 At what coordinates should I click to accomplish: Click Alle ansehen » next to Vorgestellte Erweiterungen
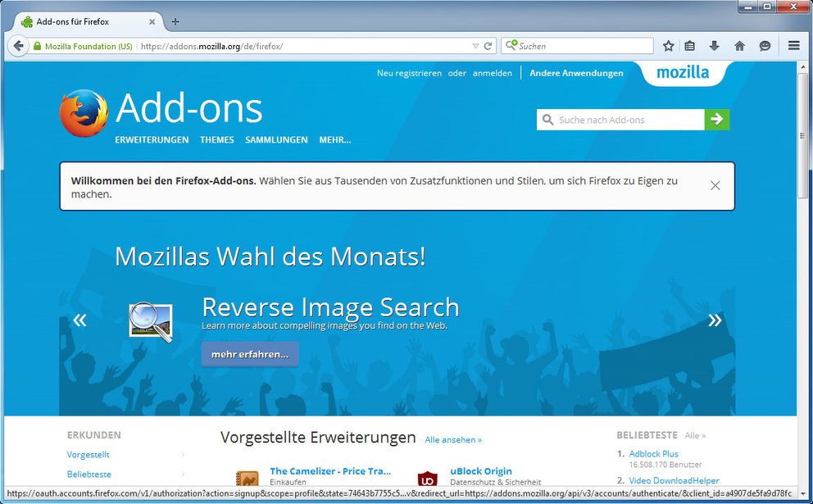(453, 440)
